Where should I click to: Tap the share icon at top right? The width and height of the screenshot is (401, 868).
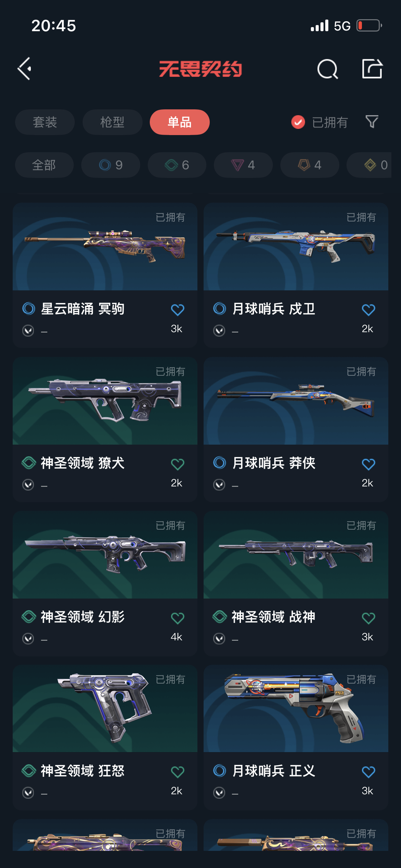pos(372,69)
